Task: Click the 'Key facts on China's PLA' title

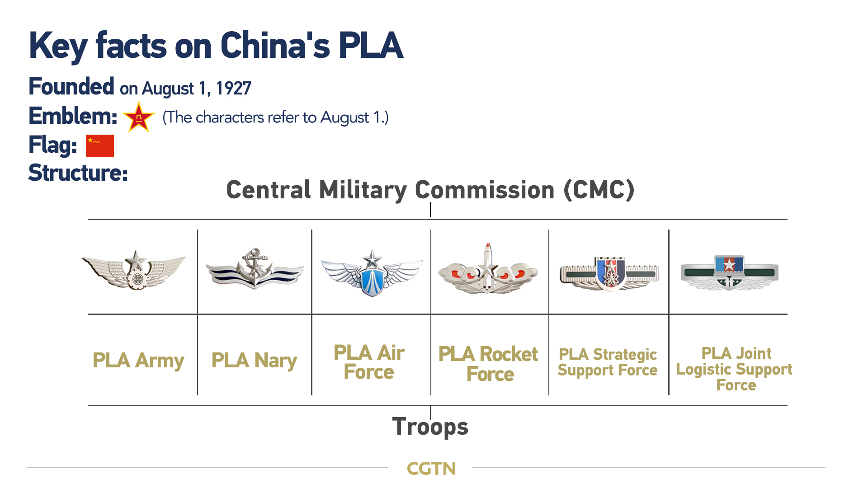Action: coord(216,46)
